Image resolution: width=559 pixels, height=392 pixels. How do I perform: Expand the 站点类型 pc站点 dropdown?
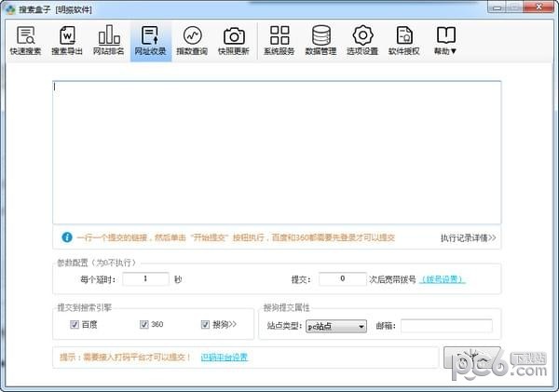coord(336,326)
